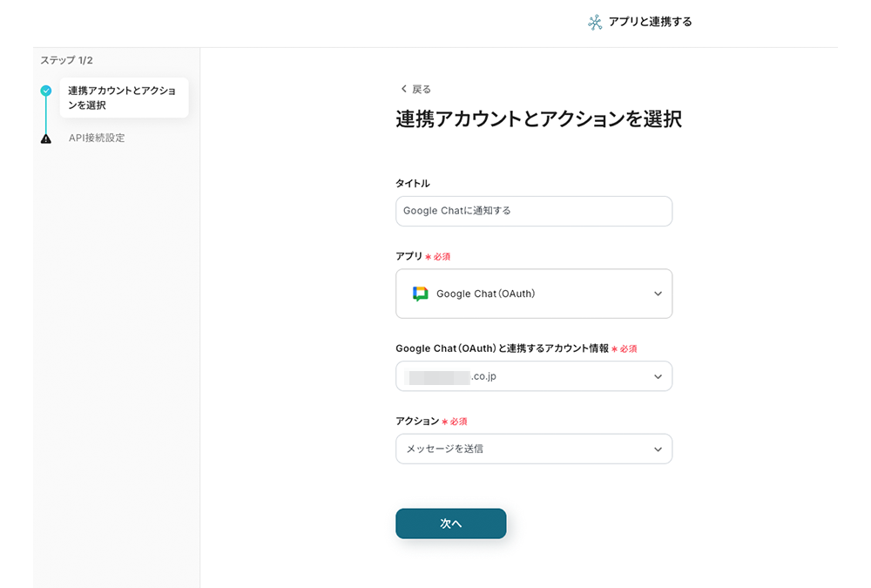This screenshot has height=588, width=871.
Task: Click the Google Chat(OAuth)と連携するアカウント情報 label
Action: pos(503,348)
